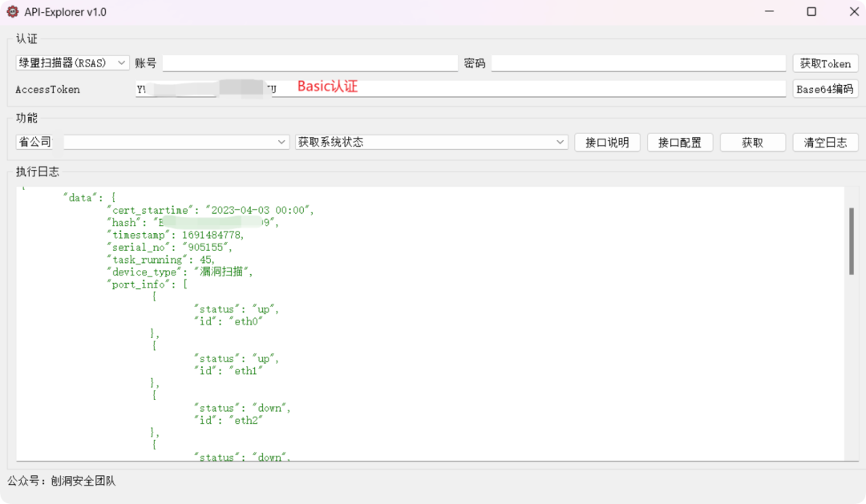Click the 获取 button

pos(752,143)
